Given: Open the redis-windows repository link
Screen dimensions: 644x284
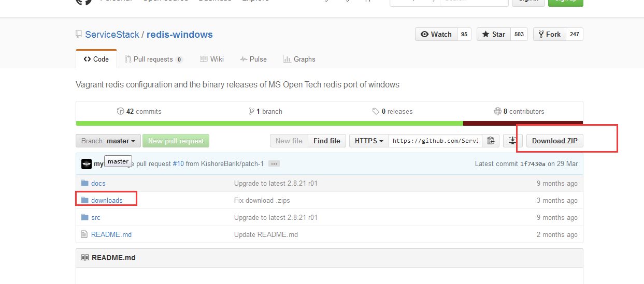Looking at the screenshot, I should (x=180, y=35).
